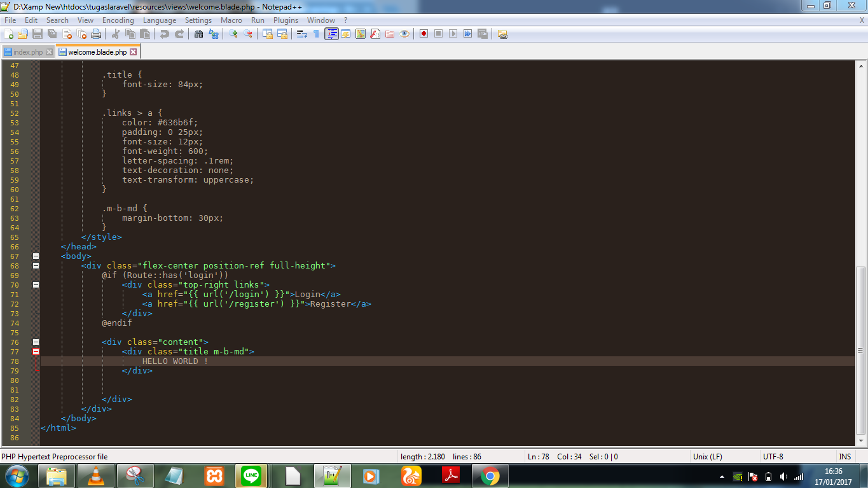Open Folder as Workspace icon
The height and width of the screenshot is (488, 868).
[x=390, y=34]
